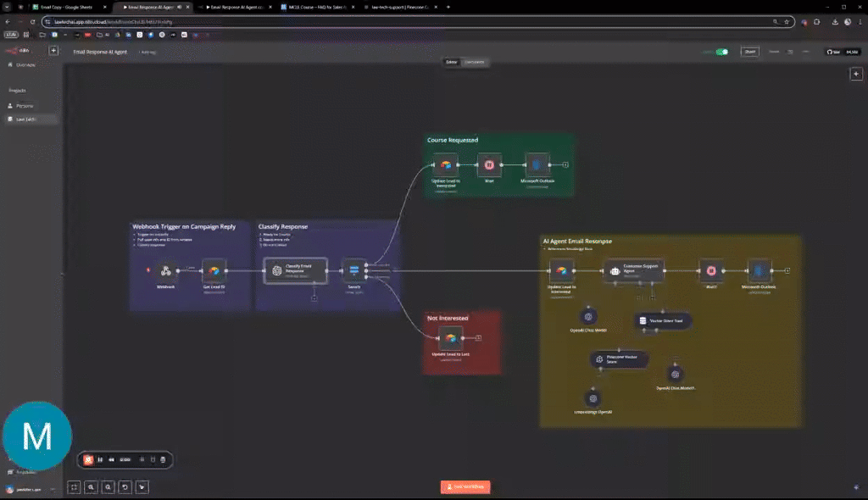Open the Webhook trigger node

pyautogui.click(x=166, y=271)
